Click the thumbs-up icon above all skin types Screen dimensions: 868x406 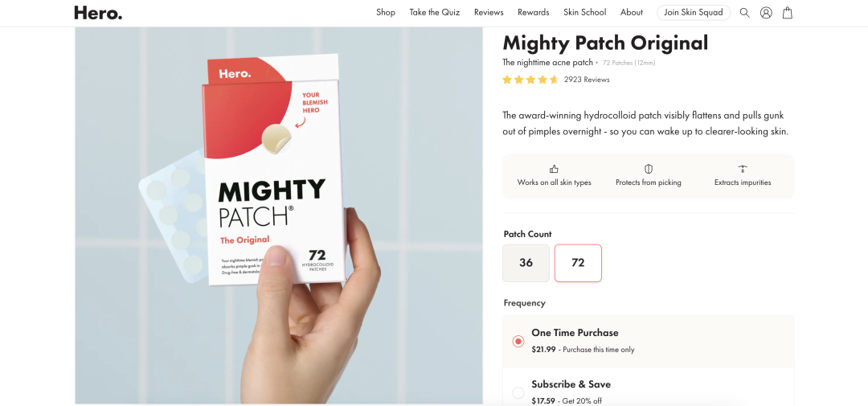(x=554, y=169)
